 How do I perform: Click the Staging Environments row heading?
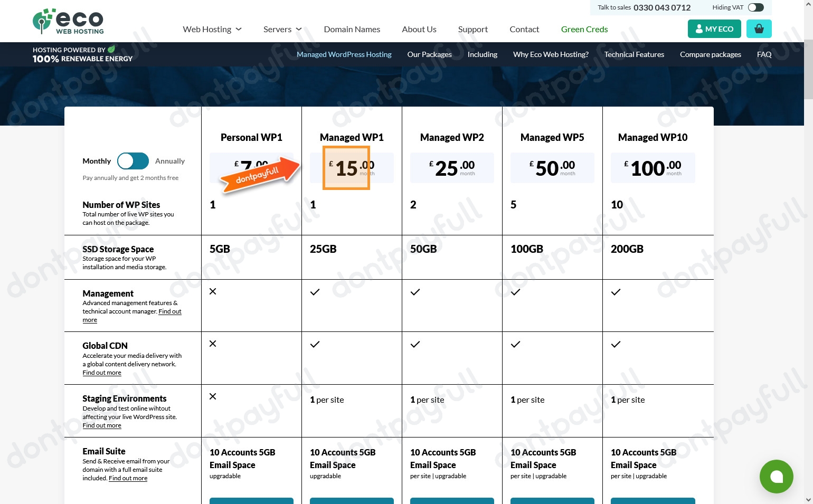point(125,398)
